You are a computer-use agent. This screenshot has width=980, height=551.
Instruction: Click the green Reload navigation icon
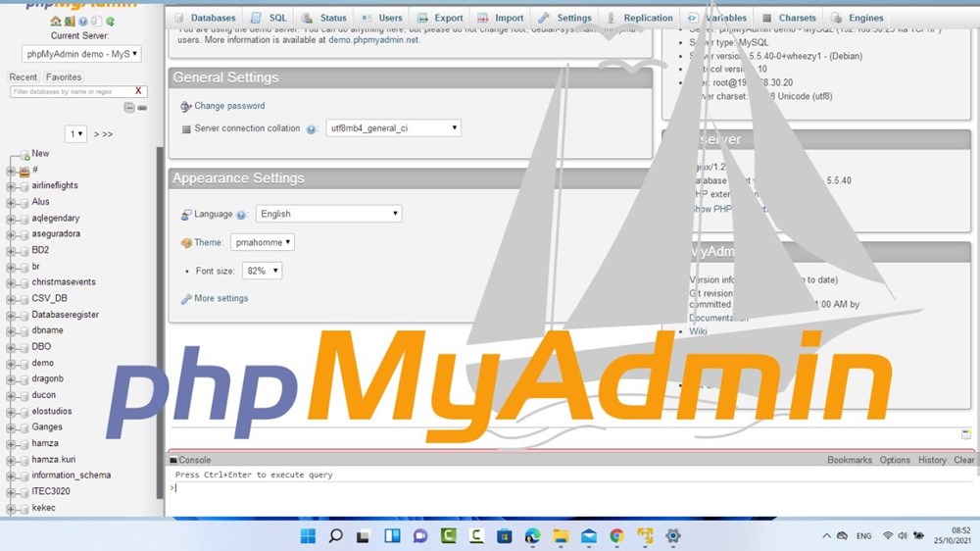[110, 22]
